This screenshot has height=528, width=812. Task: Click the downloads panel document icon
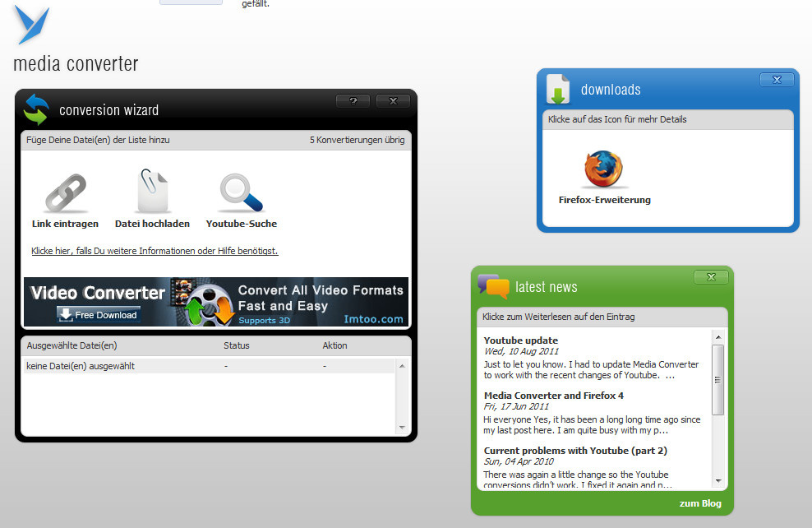(558, 89)
